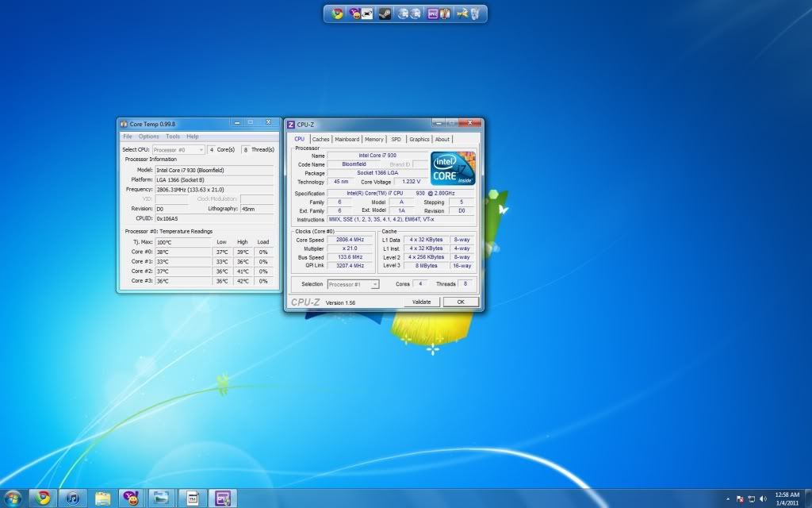Click the CPUID value 0x106A5
The width and height of the screenshot is (812, 508).
tap(214, 219)
